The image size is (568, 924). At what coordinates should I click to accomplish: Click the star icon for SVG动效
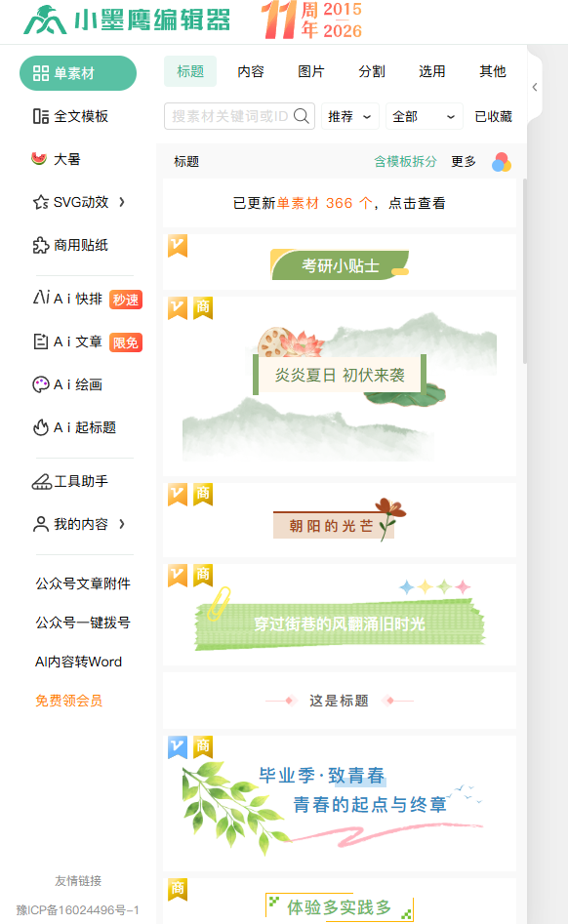coord(41,202)
